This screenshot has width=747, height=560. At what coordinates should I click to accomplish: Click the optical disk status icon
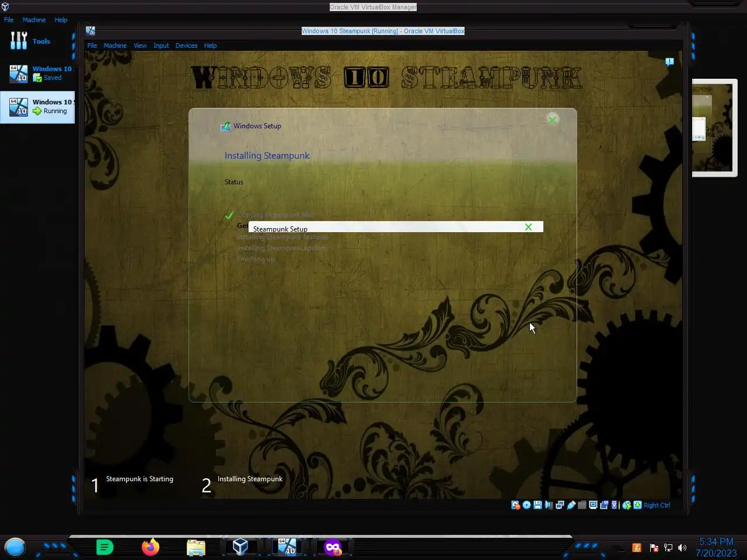tap(526, 505)
